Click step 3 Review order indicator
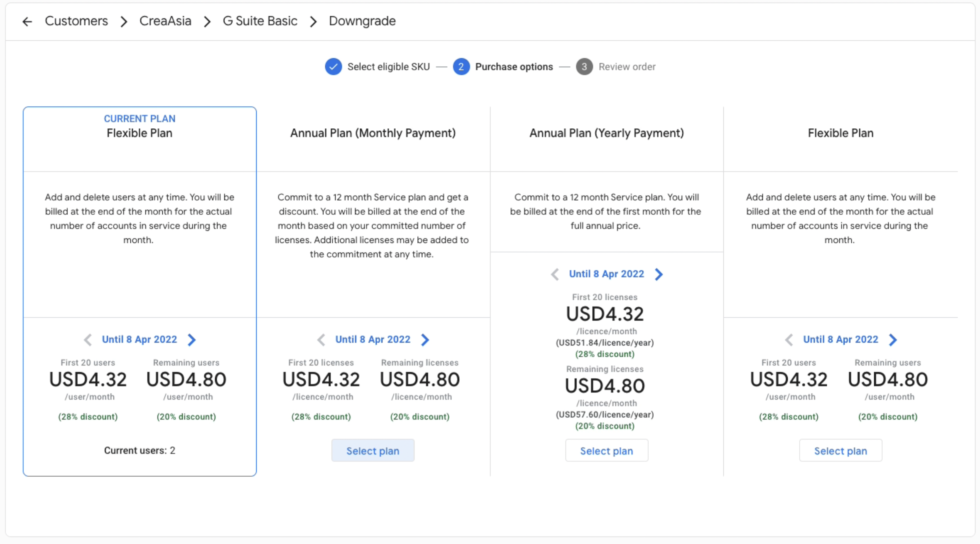The height and width of the screenshot is (544, 980). tap(584, 67)
